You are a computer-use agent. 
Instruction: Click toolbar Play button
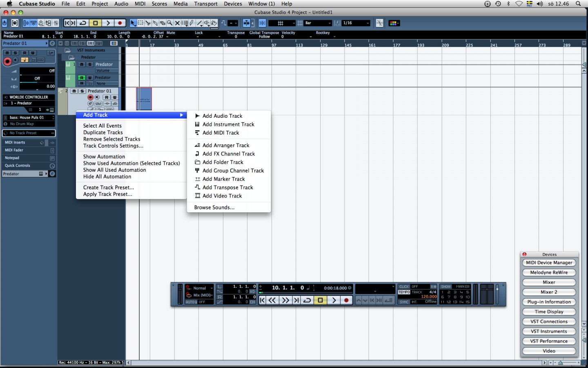coord(108,23)
